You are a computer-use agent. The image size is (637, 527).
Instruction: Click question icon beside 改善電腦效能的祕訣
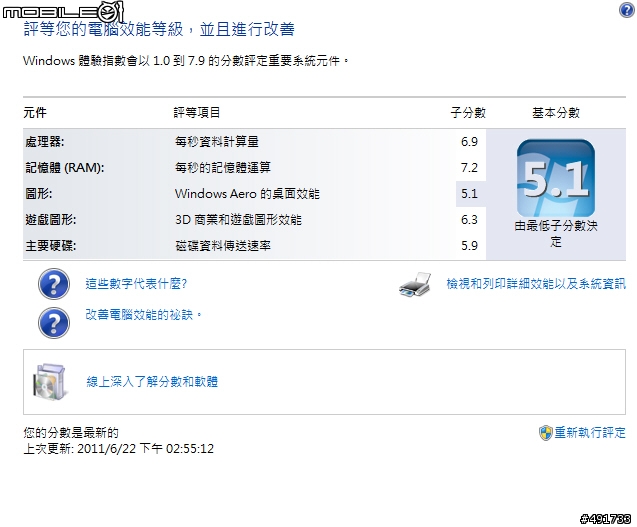click(54, 323)
